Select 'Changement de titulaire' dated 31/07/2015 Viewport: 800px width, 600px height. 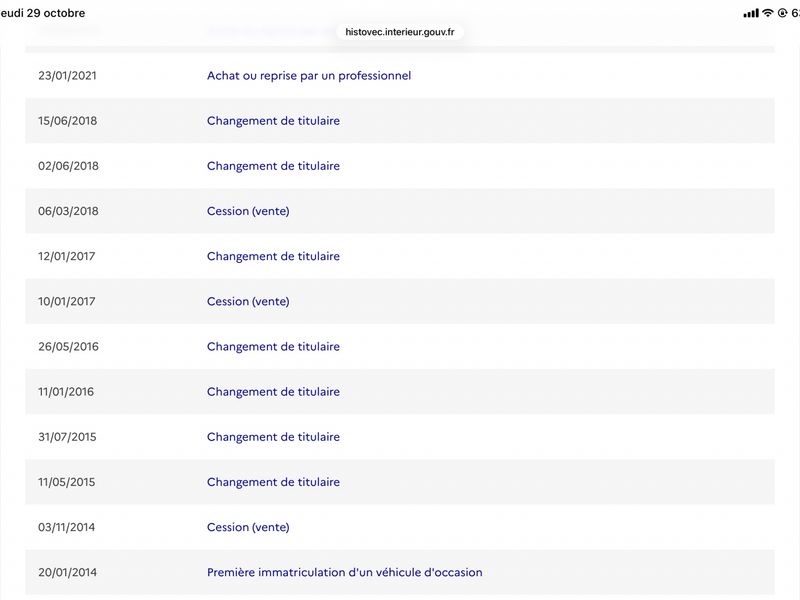[x=273, y=437]
